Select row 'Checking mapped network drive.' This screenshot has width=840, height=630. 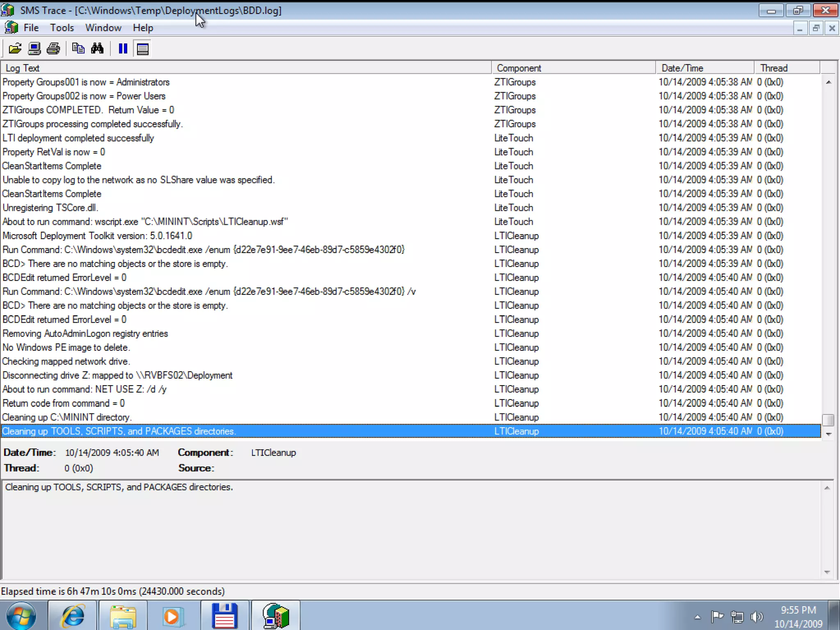point(410,361)
